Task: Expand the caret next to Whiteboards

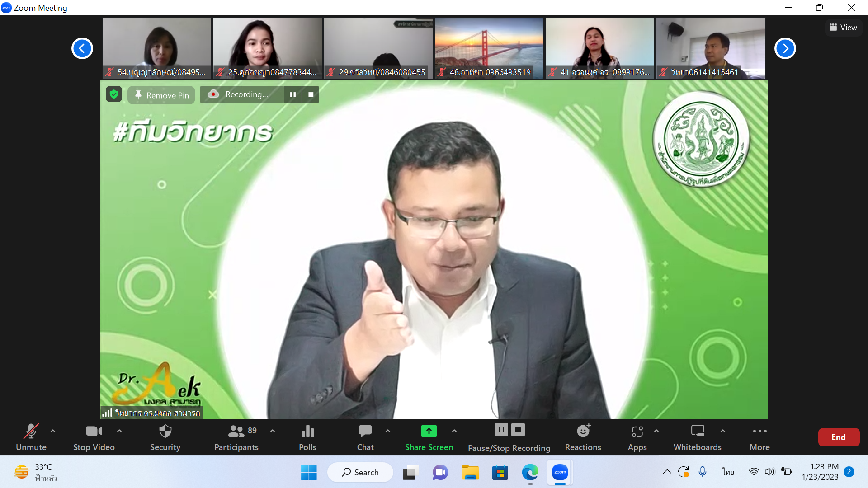Action: click(723, 431)
